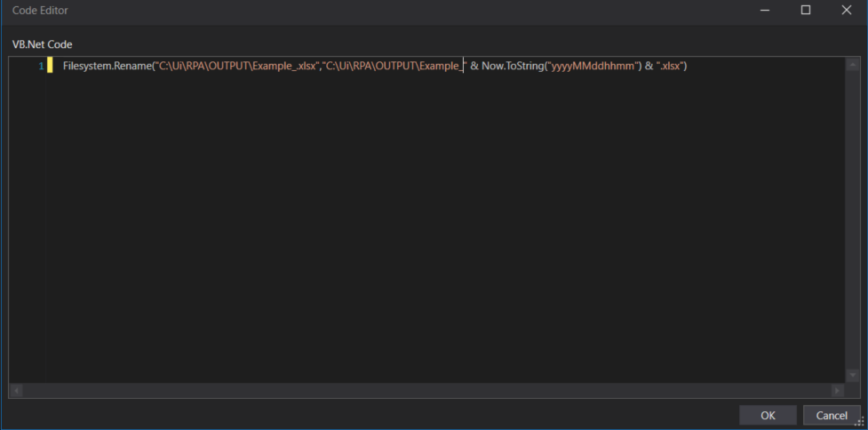The image size is (868, 430).
Task: Place the cursor in Filesystem.Rename text
Action: pyautogui.click(x=106, y=66)
